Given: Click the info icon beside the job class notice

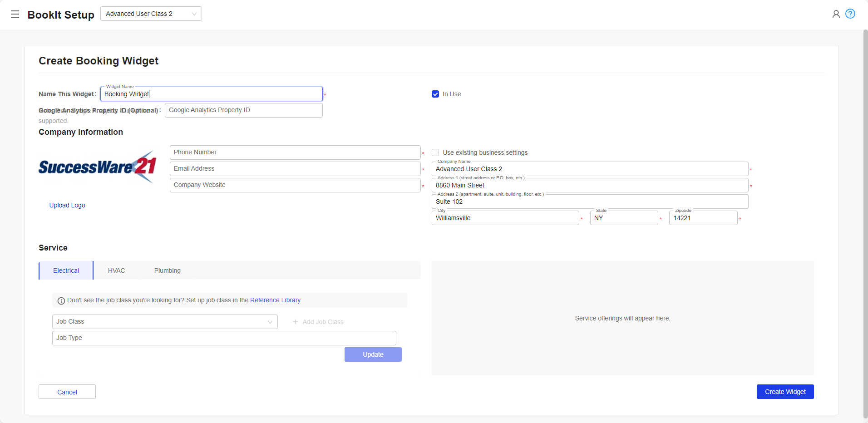Looking at the screenshot, I should (60, 300).
